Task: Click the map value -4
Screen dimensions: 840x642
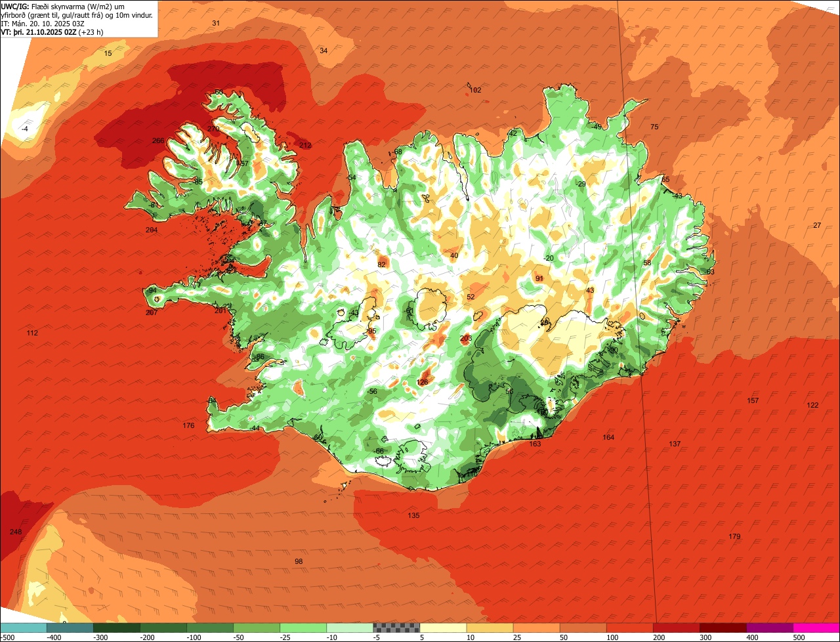Action: [x=25, y=129]
